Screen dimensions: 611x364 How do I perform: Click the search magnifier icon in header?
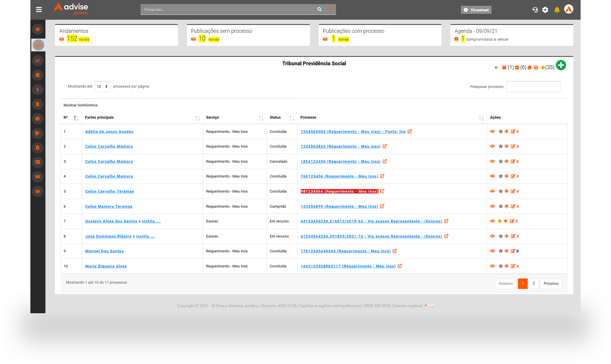319,9
